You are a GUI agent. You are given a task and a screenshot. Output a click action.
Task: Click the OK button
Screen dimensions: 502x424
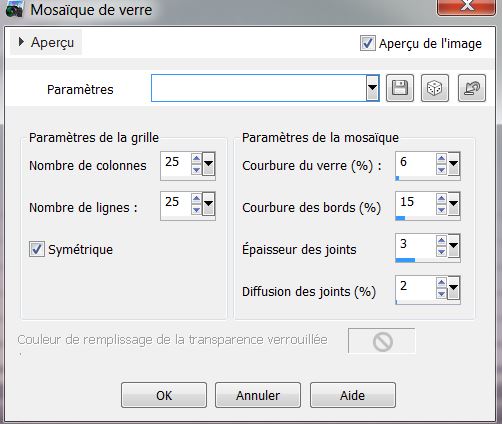(x=164, y=395)
